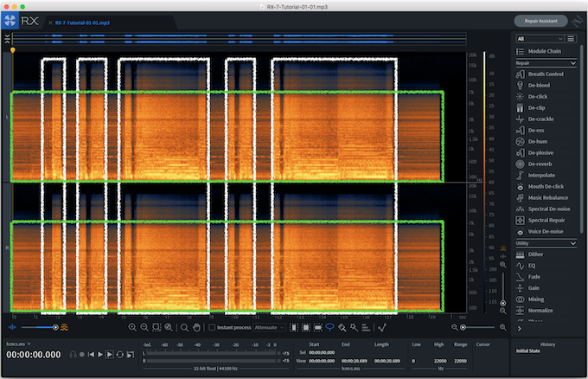
Task: Select the Harmonics selection tool
Action: [x=366, y=328]
